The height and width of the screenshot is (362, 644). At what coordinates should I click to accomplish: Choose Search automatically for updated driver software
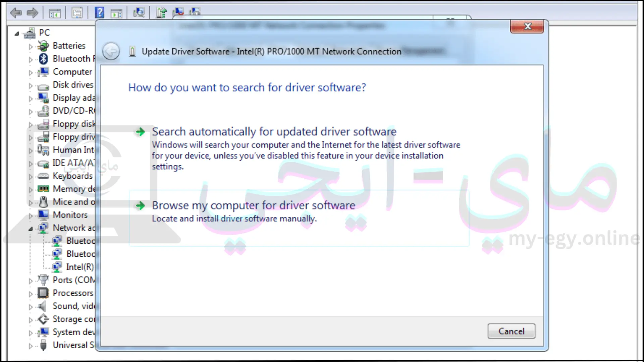click(x=299, y=148)
